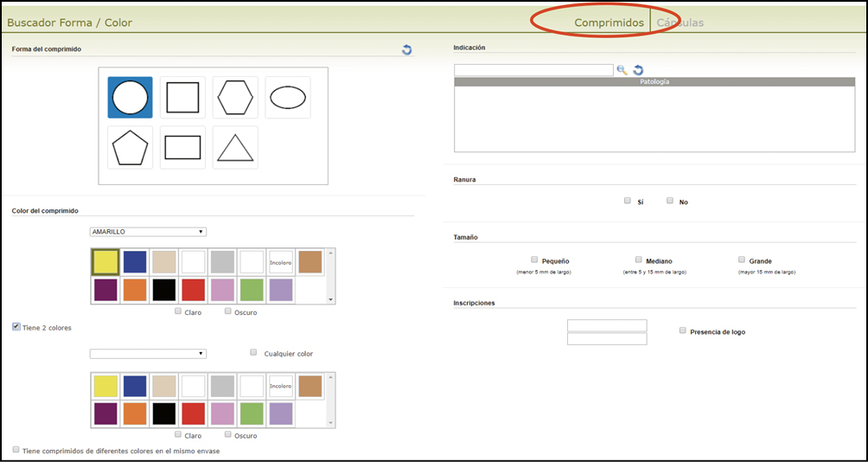Pick the red swatch in first palette
Viewport: 868px width, 462px height.
tap(193, 290)
